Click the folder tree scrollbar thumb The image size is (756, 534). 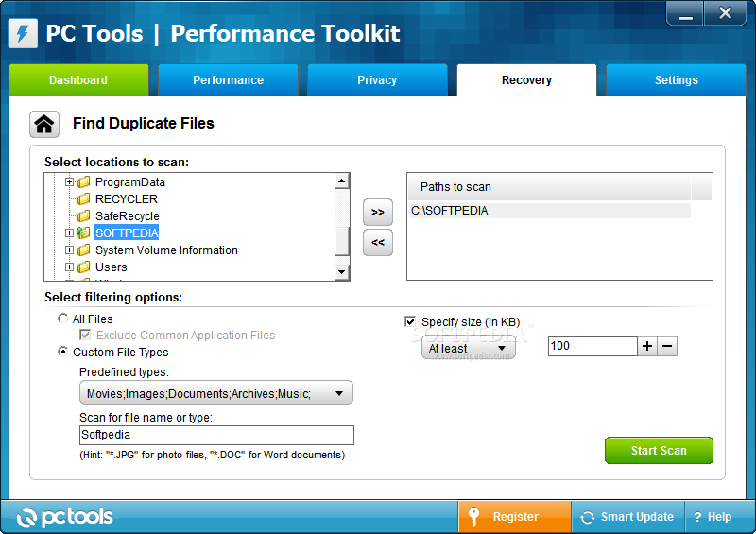coord(341,240)
